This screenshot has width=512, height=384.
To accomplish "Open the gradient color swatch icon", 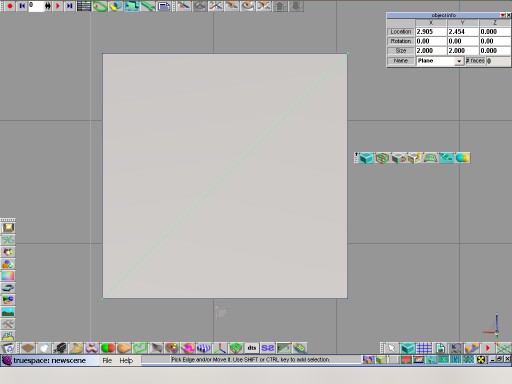I will tap(8, 276).
